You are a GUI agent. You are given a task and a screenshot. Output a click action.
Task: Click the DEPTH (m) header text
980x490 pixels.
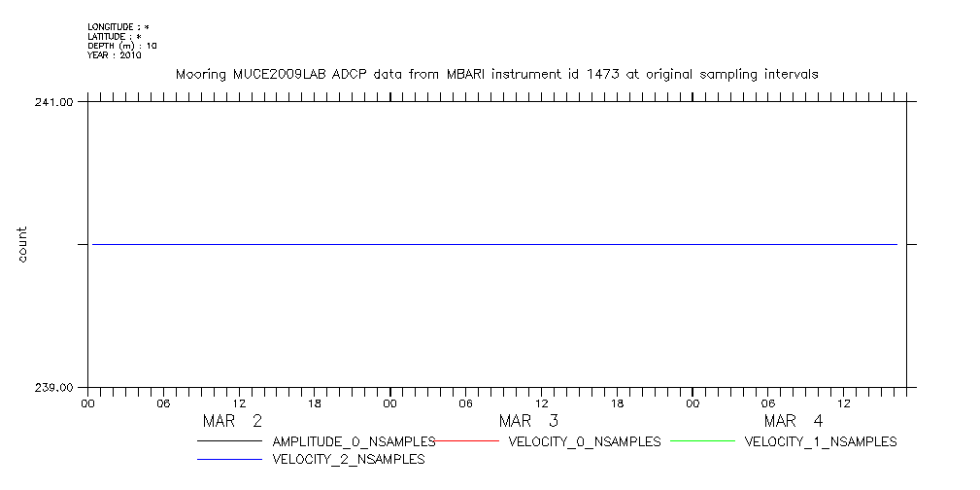(122, 46)
